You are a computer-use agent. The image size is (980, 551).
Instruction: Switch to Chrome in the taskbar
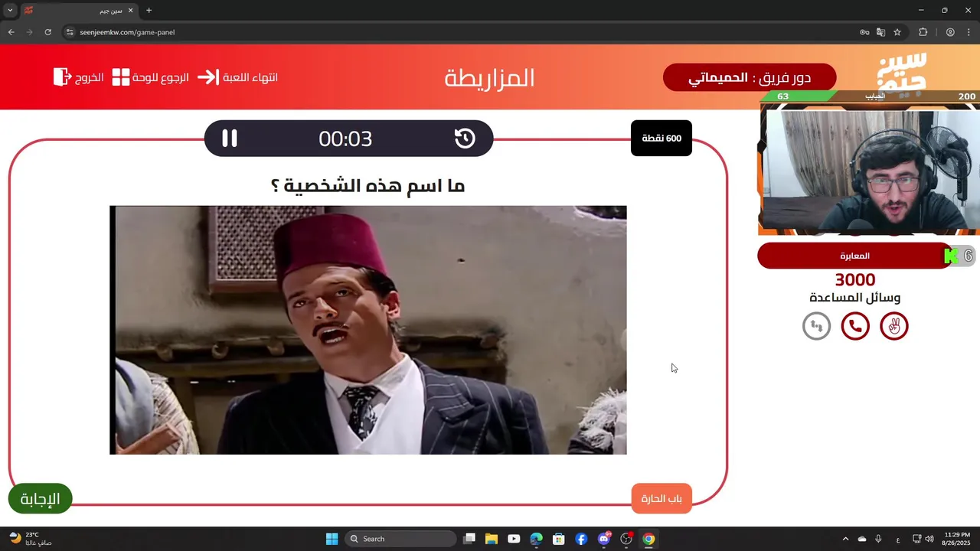[x=648, y=539]
